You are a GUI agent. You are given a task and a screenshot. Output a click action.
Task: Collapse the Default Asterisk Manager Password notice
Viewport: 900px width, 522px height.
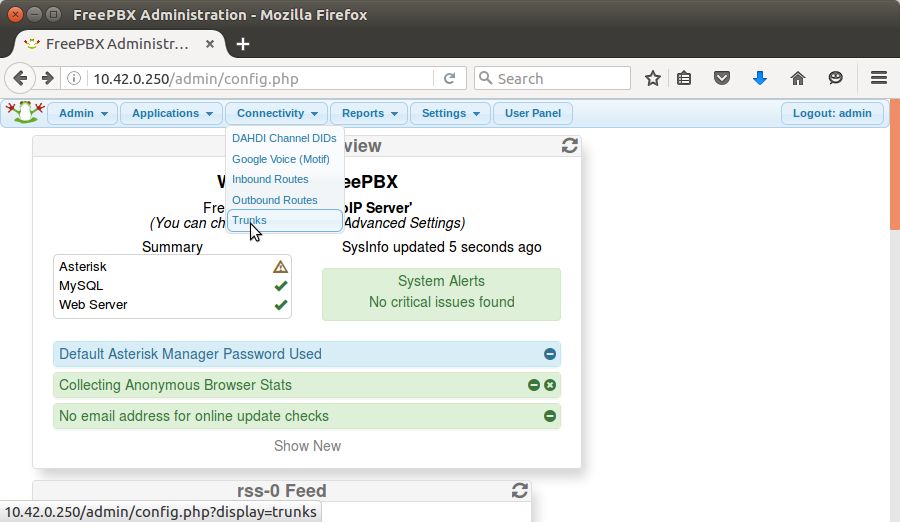pos(550,354)
